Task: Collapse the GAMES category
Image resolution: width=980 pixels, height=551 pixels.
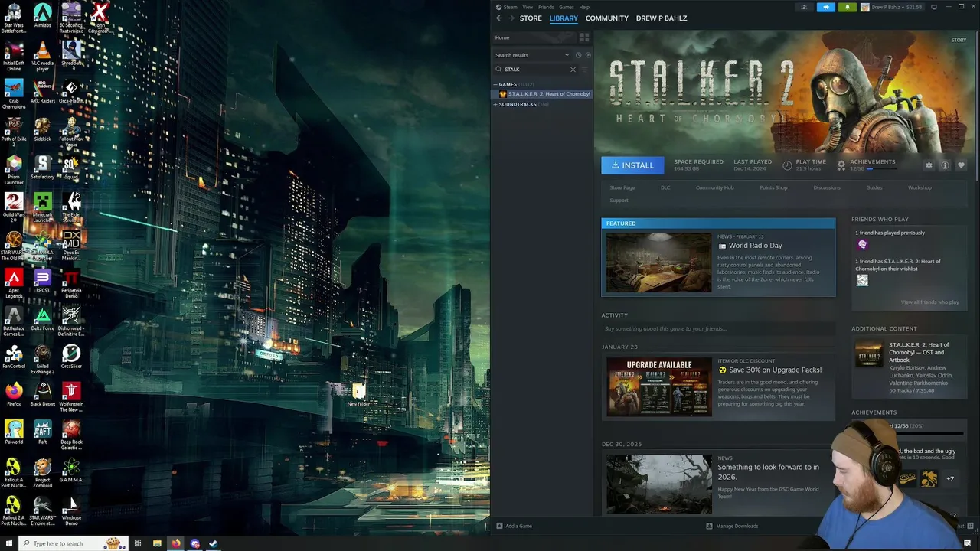Action: click(x=495, y=84)
